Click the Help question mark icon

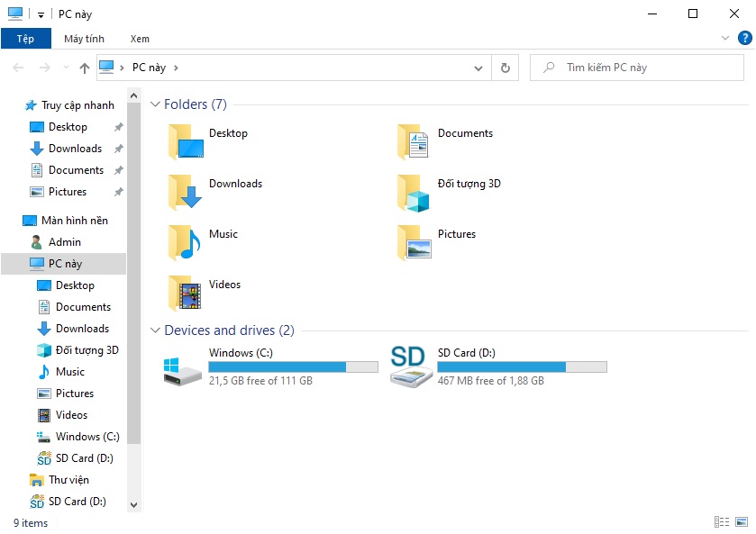(x=746, y=38)
